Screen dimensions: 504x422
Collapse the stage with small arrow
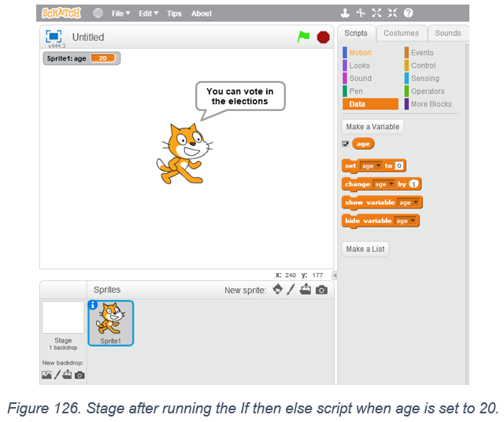[x=335, y=275]
